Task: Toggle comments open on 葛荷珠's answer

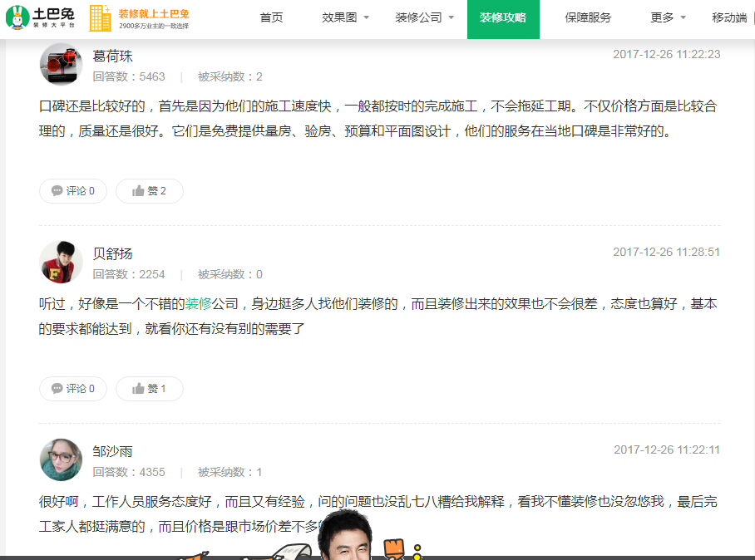Action: tap(72, 190)
